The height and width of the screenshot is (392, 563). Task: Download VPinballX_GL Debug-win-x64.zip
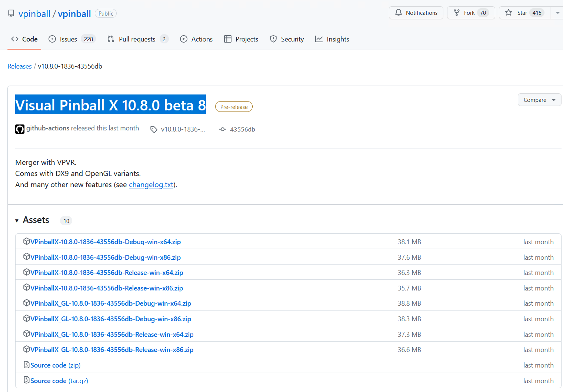[111, 303]
